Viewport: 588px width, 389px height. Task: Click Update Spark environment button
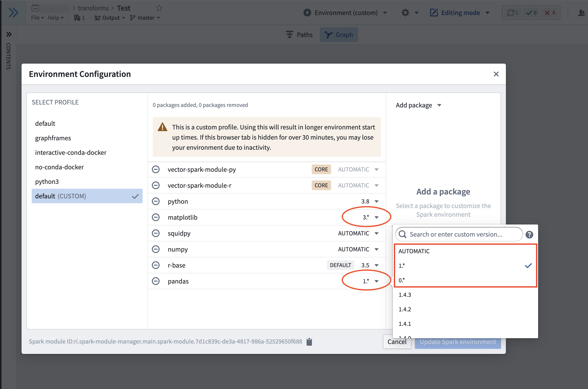(x=458, y=342)
